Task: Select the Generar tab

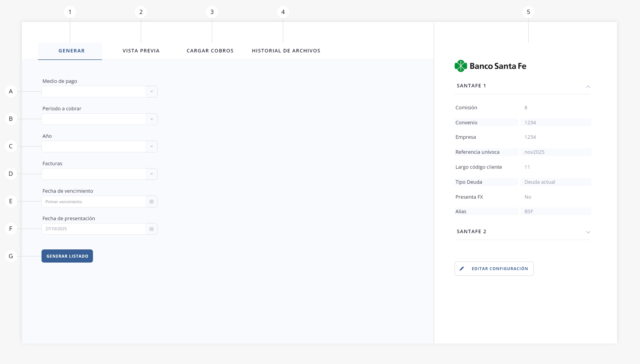Action: click(71, 51)
